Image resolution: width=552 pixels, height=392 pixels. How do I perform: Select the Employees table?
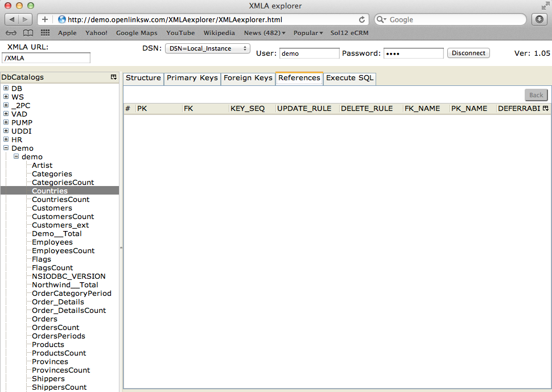tap(52, 242)
